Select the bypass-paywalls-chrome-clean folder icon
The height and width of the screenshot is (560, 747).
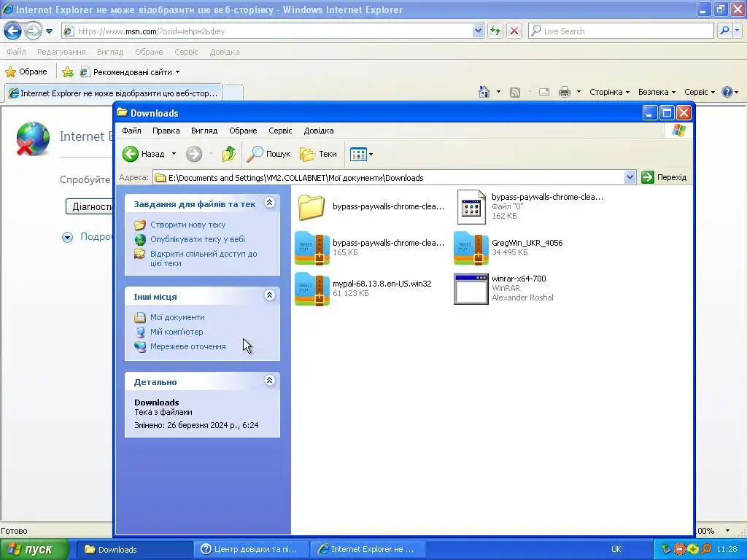[x=311, y=206]
